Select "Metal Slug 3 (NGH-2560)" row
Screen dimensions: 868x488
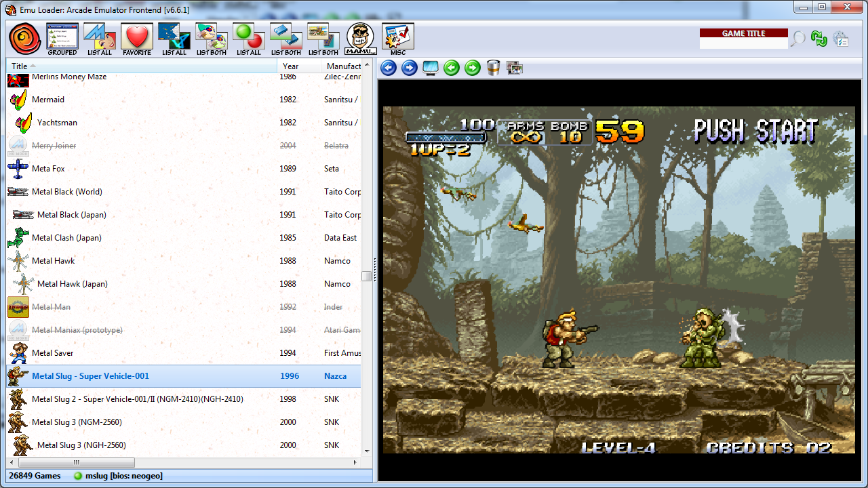point(184,445)
